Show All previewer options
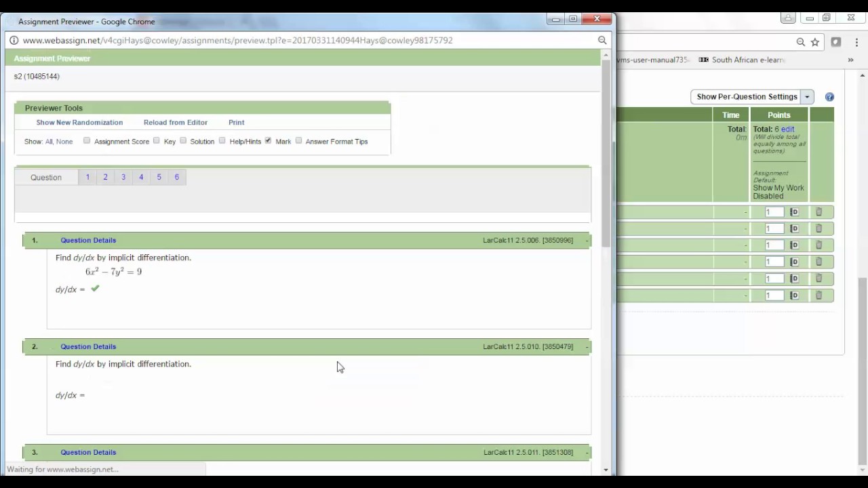Image resolution: width=868 pixels, height=488 pixels. 49,142
